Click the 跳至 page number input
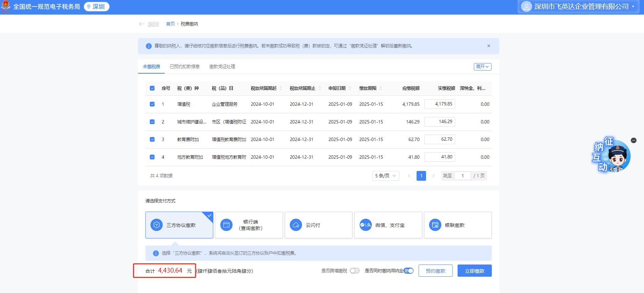This screenshot has height=293, width=644. point(462,176)
